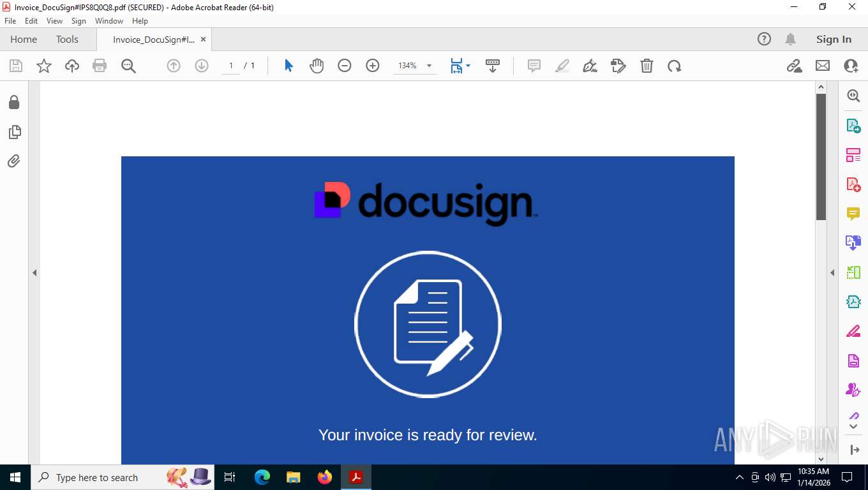Close the Invoice_DocuSign document tab

tap(203, 40)
